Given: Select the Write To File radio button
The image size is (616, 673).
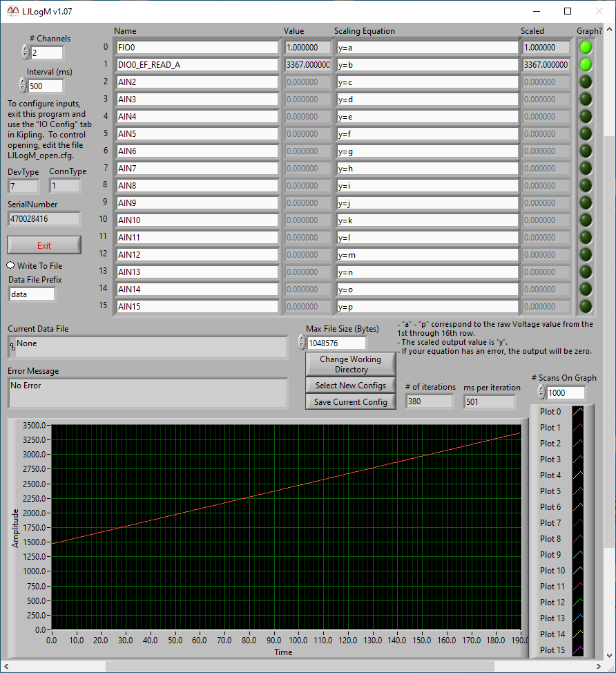Looking at the screenshot, I should [10, 265].
